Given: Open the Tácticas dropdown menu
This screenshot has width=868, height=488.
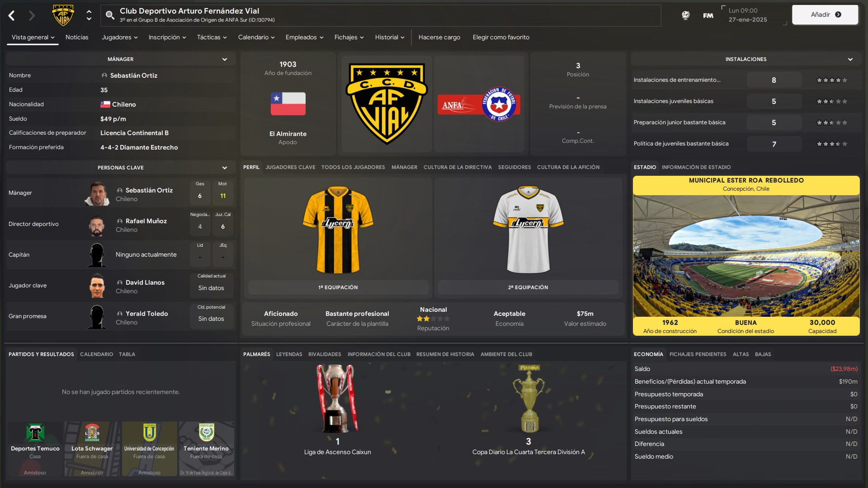Looking at the screenshot, I should click(x=212, y=37).
